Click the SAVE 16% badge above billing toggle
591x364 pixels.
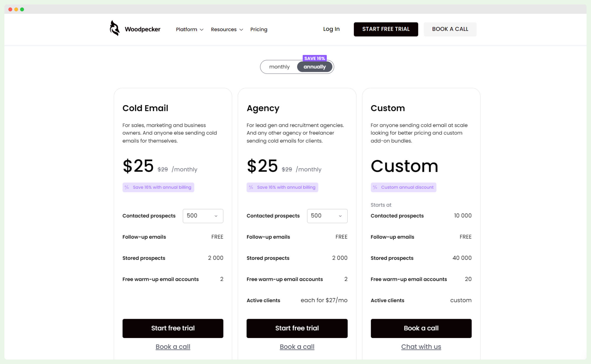click(x=314, y=58)
